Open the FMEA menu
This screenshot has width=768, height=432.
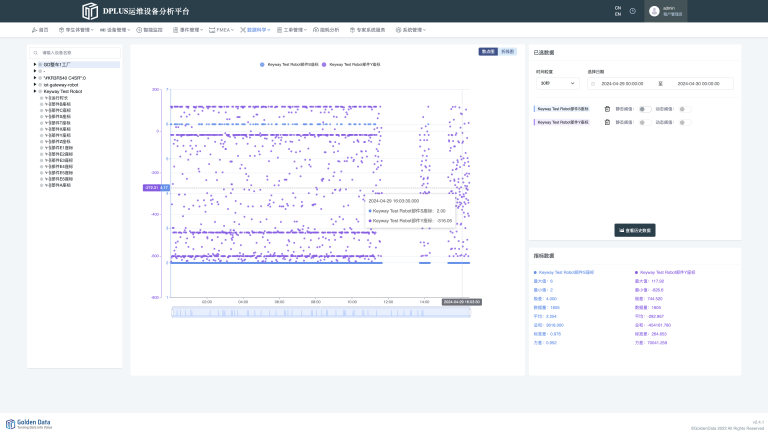[221, 30]
